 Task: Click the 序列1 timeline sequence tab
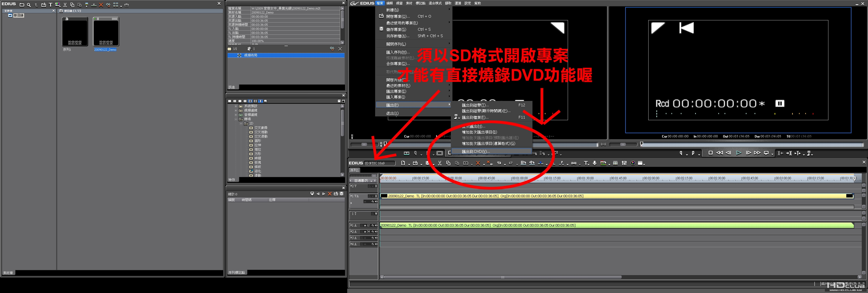tap(355, 170)
